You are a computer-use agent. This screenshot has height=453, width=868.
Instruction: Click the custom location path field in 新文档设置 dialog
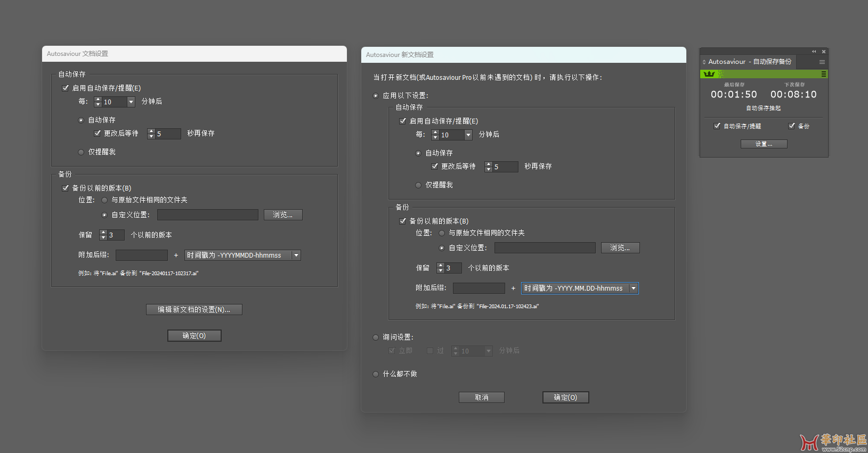pos(545,248)
